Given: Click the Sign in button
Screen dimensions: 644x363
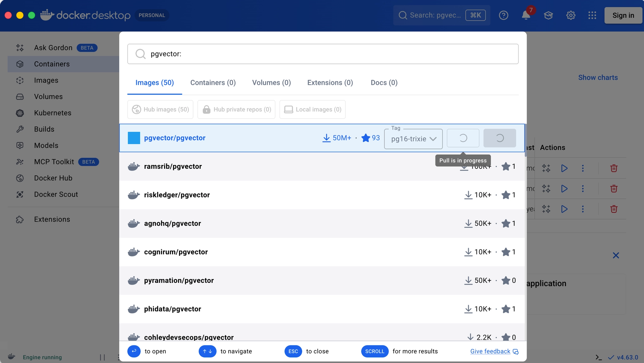Looking at the screenshot, I should pyautogui.click(x=623, y=15).
